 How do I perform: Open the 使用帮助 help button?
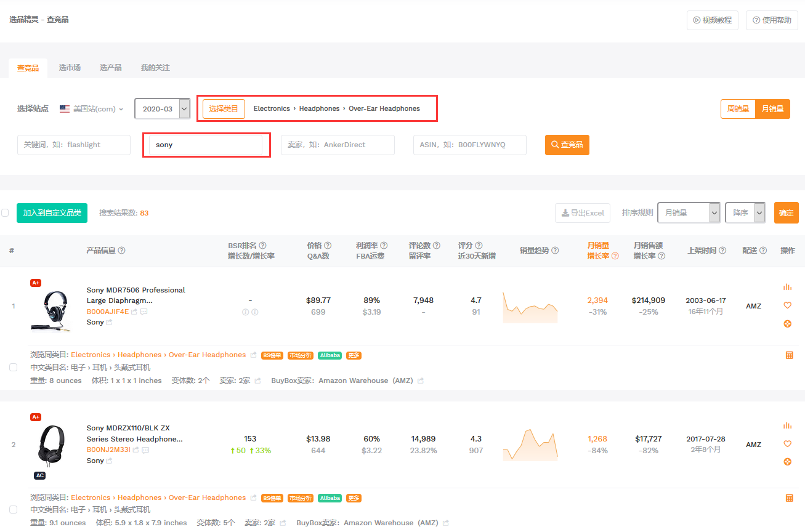pyautogui.click(x=772, y=20)
